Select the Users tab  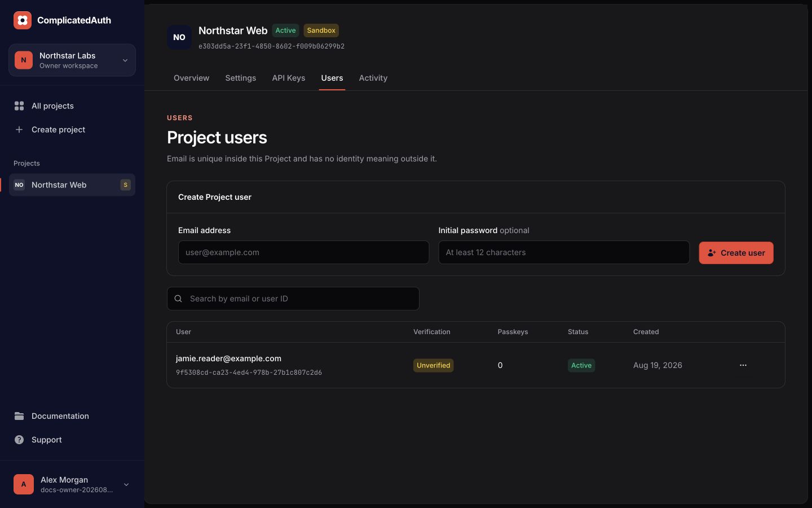(x=332, y=78)
